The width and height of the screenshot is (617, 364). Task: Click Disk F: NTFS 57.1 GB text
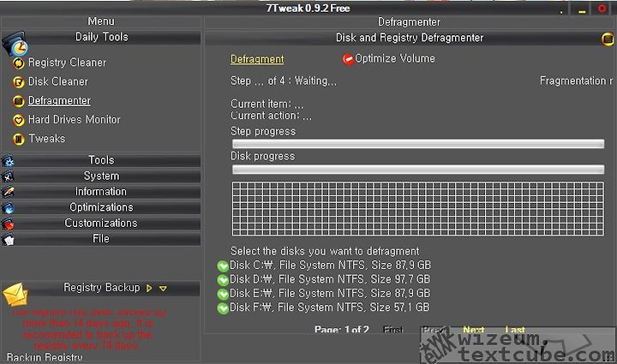coord(329,307)
